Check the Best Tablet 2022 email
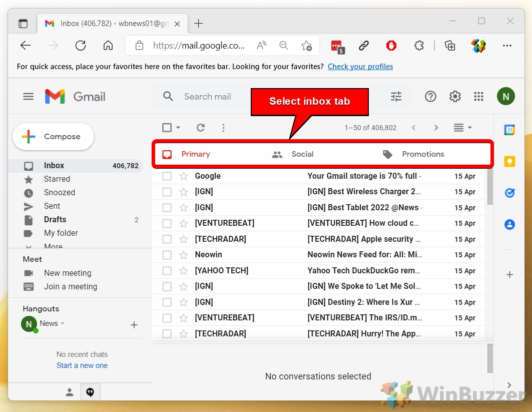 167,208
